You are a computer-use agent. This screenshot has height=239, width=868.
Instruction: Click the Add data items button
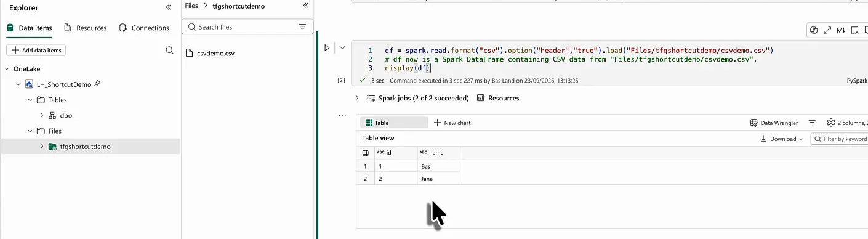pos(36,50)
